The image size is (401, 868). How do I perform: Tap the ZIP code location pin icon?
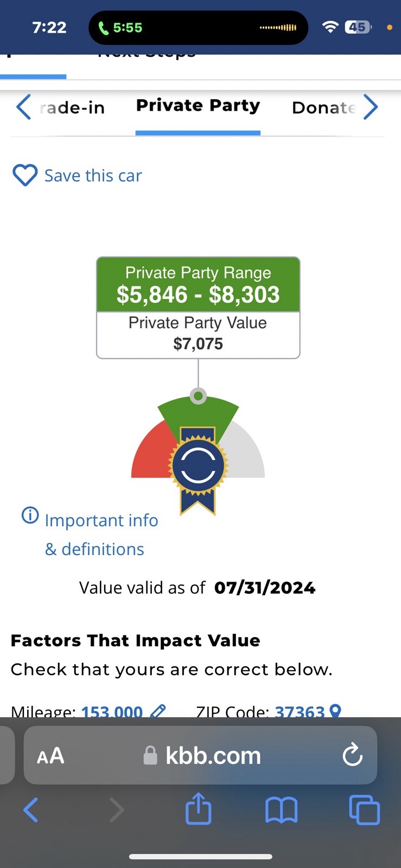[x=335, y=711]
